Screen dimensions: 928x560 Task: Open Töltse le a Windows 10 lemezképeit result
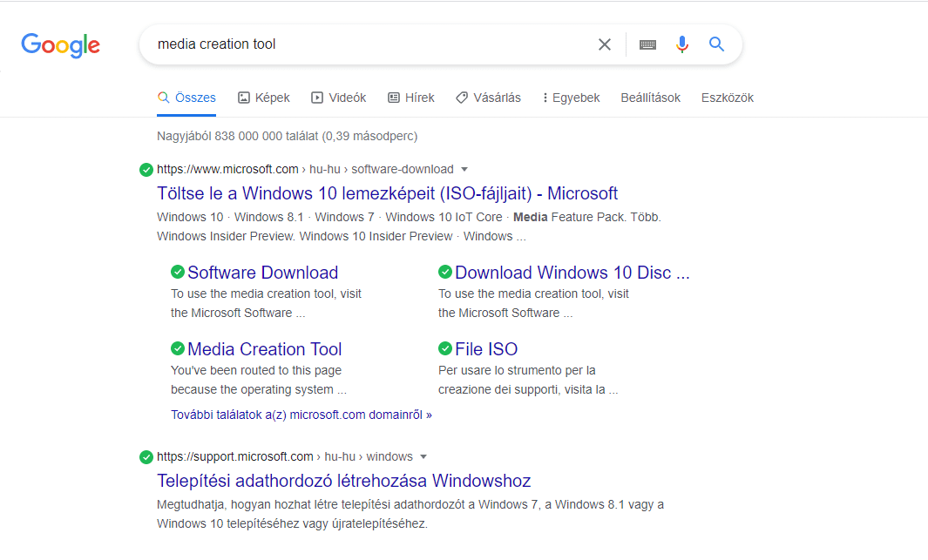tap(387, 193)
